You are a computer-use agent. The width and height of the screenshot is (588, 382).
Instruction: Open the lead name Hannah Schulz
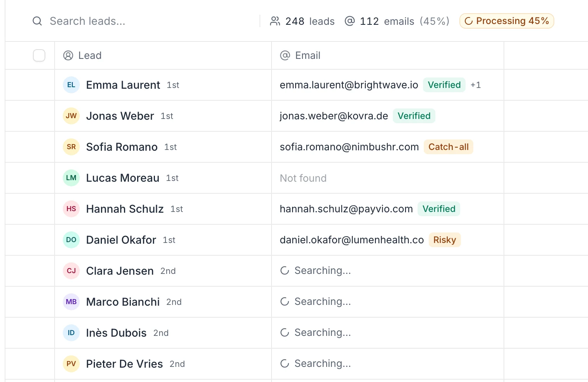click(125, 209)
